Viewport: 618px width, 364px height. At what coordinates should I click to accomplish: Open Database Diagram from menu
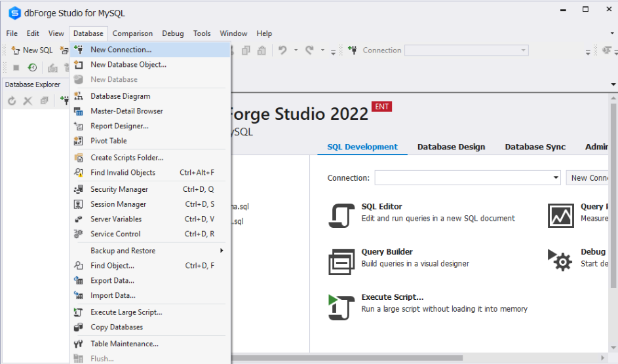click(x=150, y=96)
